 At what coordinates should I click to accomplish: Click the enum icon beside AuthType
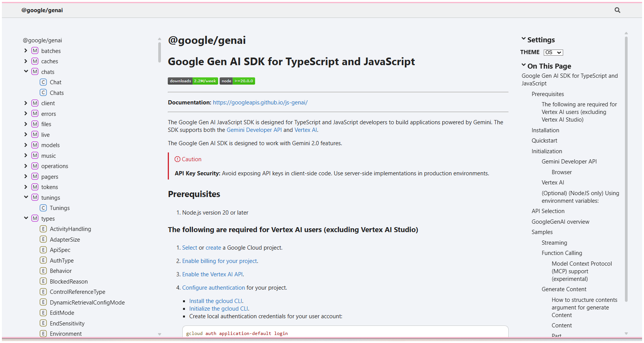point(43,260)
